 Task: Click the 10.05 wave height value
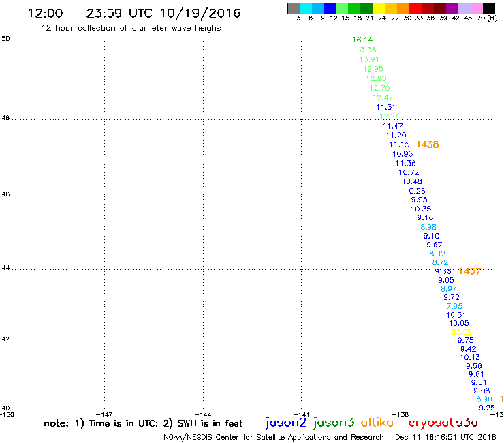tap(458, 323)
